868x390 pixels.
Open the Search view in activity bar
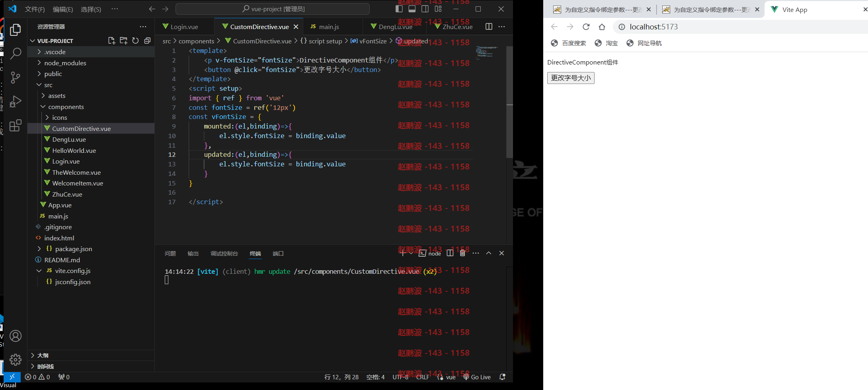15,53
